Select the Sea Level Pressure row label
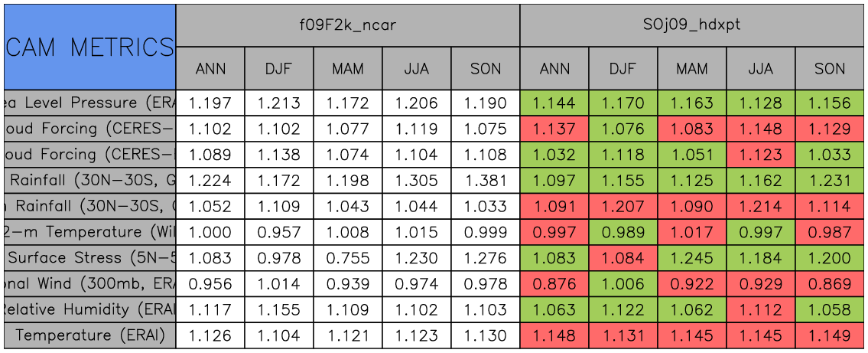The width and height of the screenshot is (868, 353). (89, 103)
